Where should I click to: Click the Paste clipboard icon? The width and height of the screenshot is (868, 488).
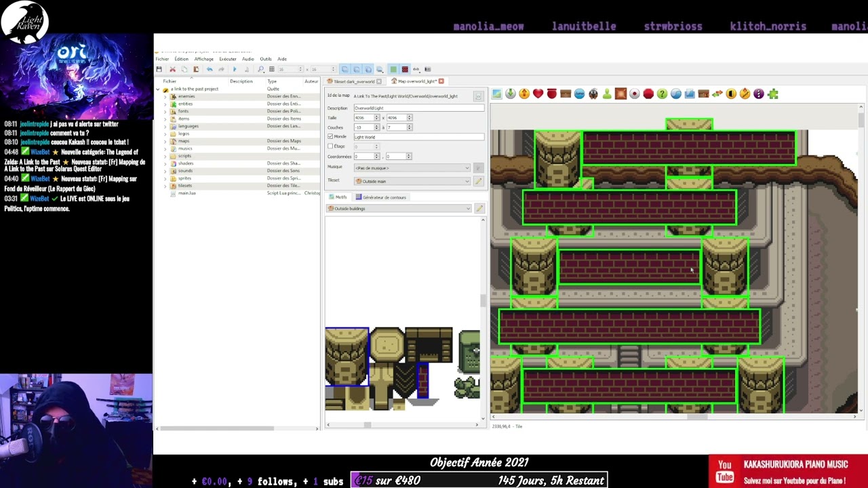click(x=196, y=69)
